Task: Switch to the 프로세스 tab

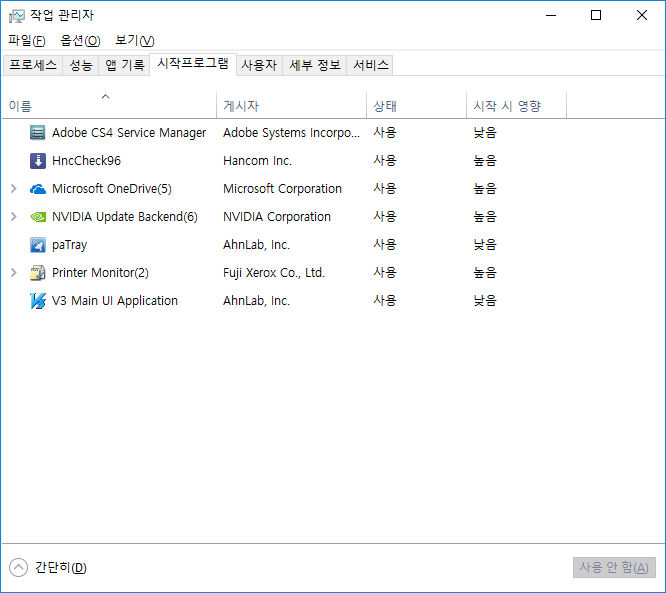Action: [33, 65]
